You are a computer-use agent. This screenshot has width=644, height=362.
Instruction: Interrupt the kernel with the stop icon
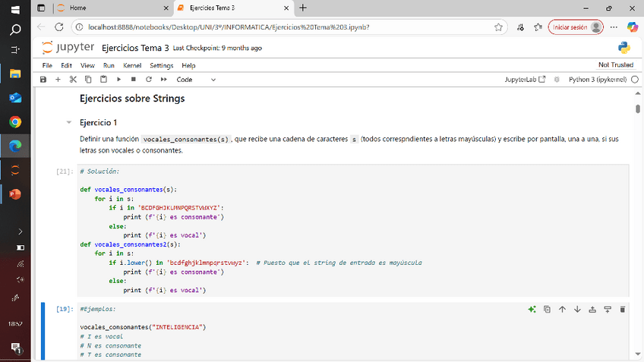(x=134, y=80)
